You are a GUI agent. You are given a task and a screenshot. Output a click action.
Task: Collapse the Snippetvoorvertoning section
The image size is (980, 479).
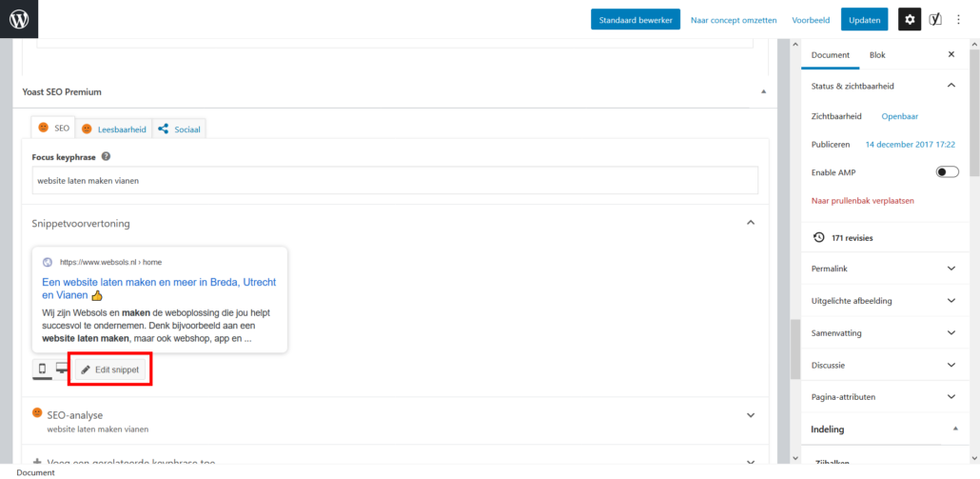coord(752,223)
